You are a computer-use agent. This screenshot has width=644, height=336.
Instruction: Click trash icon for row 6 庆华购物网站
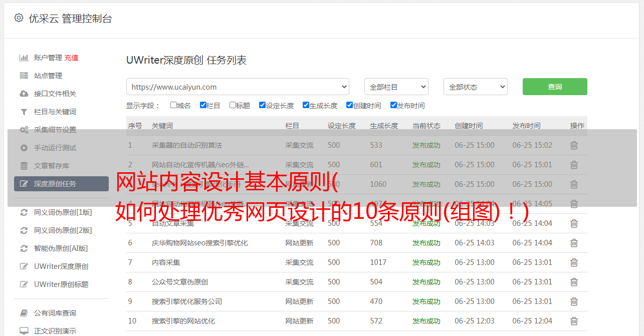pos(574,243)
